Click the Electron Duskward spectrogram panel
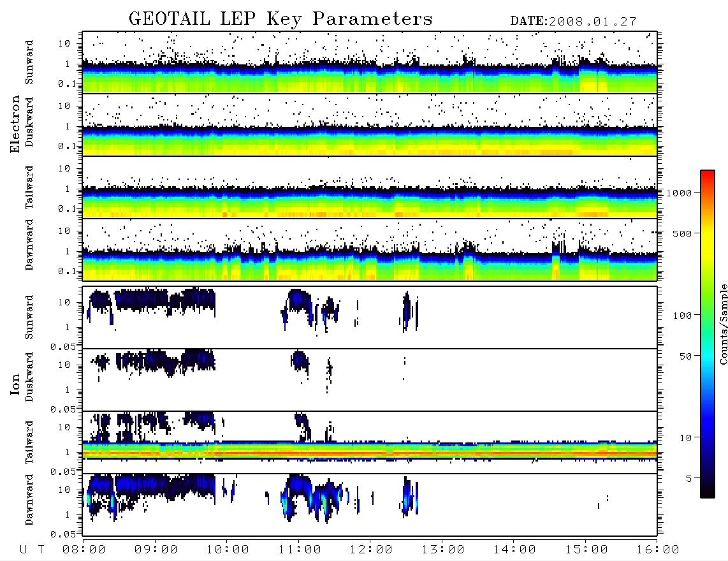This screenshot has height=561, width=728. click(x=370, y=124)
